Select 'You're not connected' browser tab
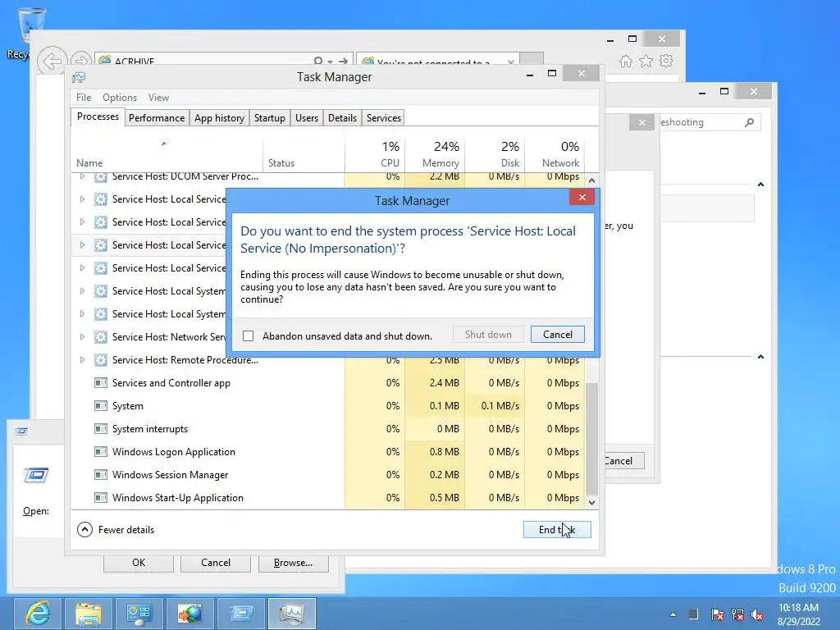The image size is (840, 630). tap(438, 60)
